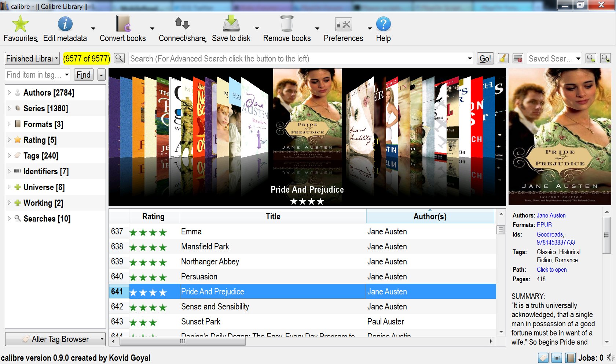
Task: Toggle the tag browser icon in status bar
Action: click(x=543, y=358)
